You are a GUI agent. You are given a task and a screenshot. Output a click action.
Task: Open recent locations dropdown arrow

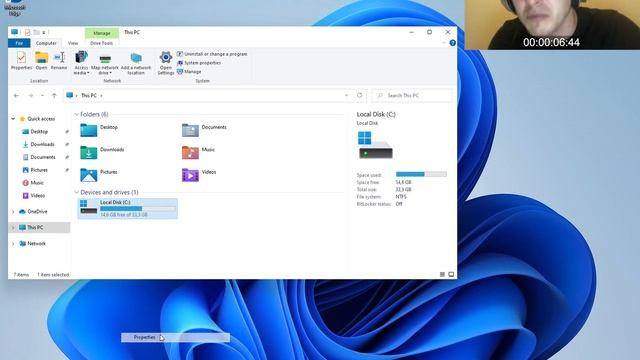42,96
